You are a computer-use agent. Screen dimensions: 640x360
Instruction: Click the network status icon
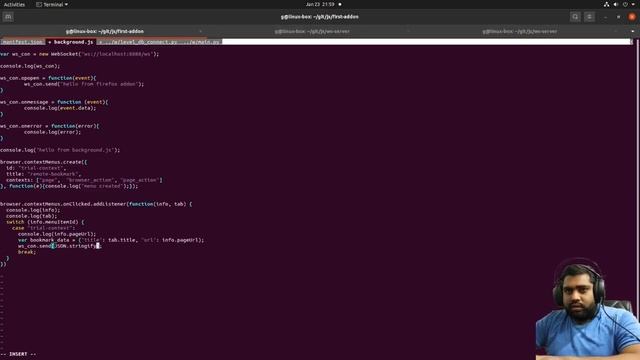click(606, 4)
